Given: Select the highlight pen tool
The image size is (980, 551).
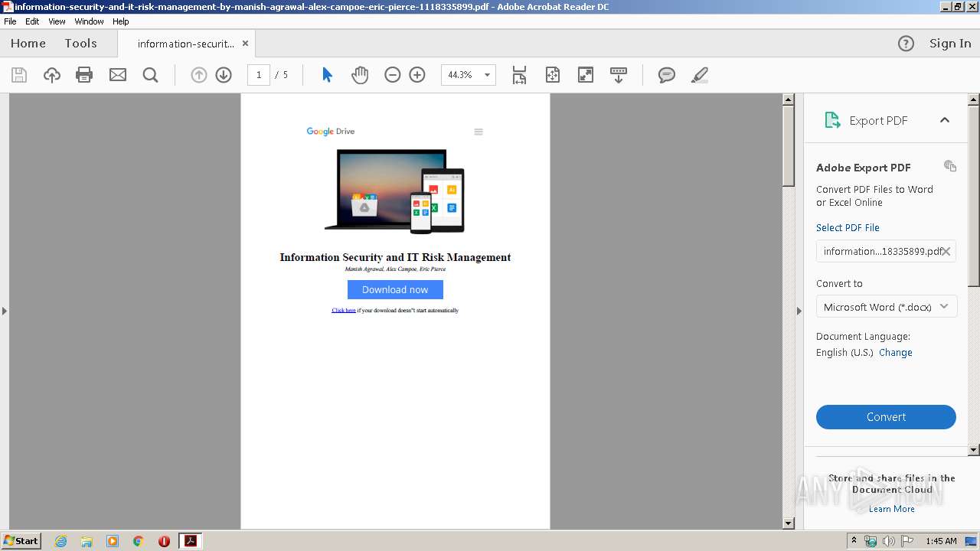Looking at the screenshot, I should [x=699, y=75].
